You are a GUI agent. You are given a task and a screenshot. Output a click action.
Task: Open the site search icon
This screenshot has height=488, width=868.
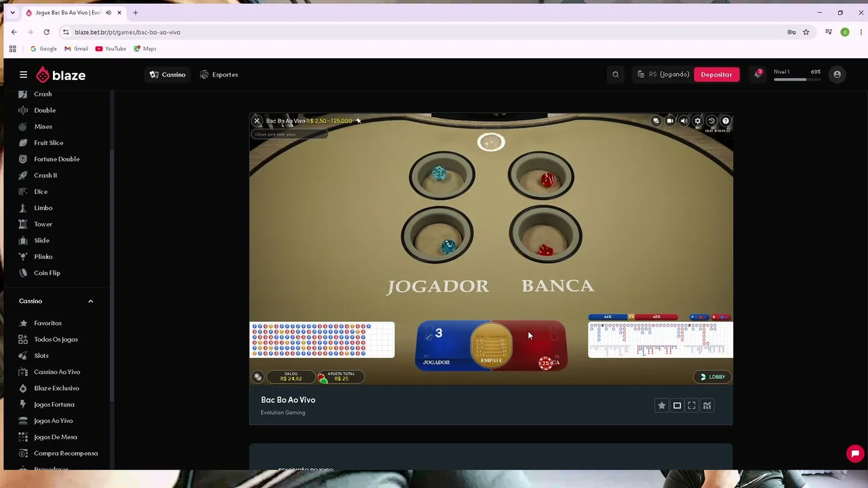[616, 75]
